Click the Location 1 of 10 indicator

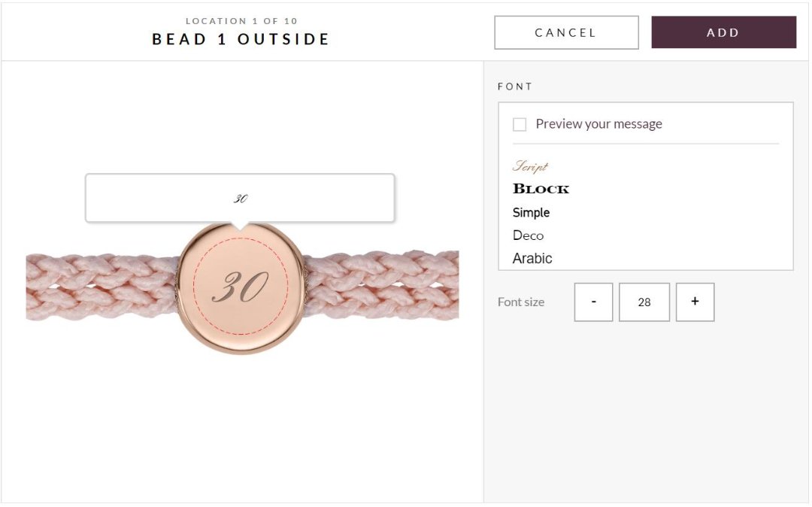[241, 21]
